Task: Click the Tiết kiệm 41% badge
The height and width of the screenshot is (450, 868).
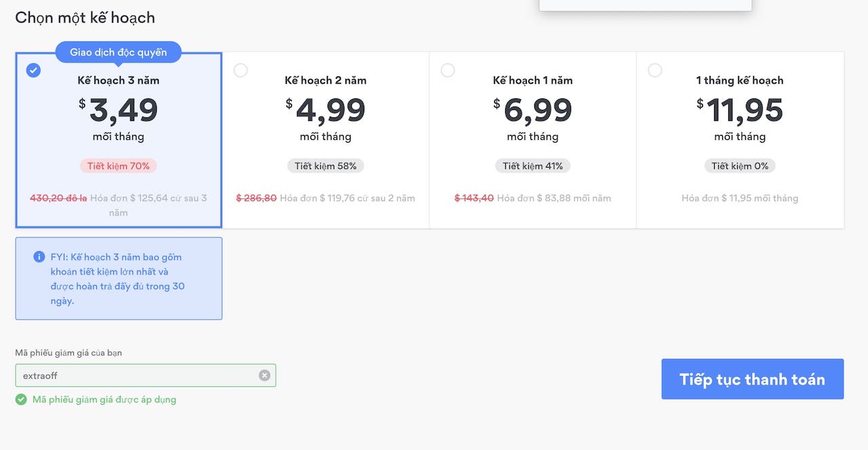Action: (533, 166)
